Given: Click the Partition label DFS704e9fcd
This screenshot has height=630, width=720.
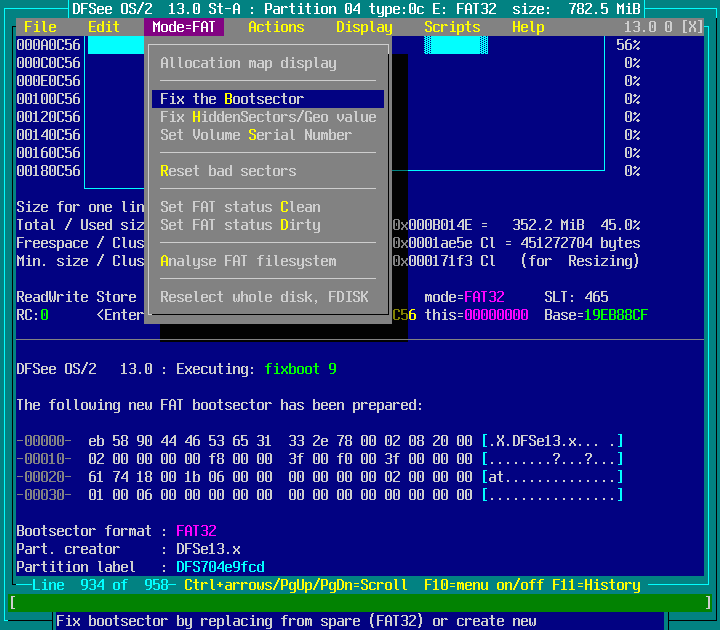Looking at the screenshot, I should pos(220,567).
